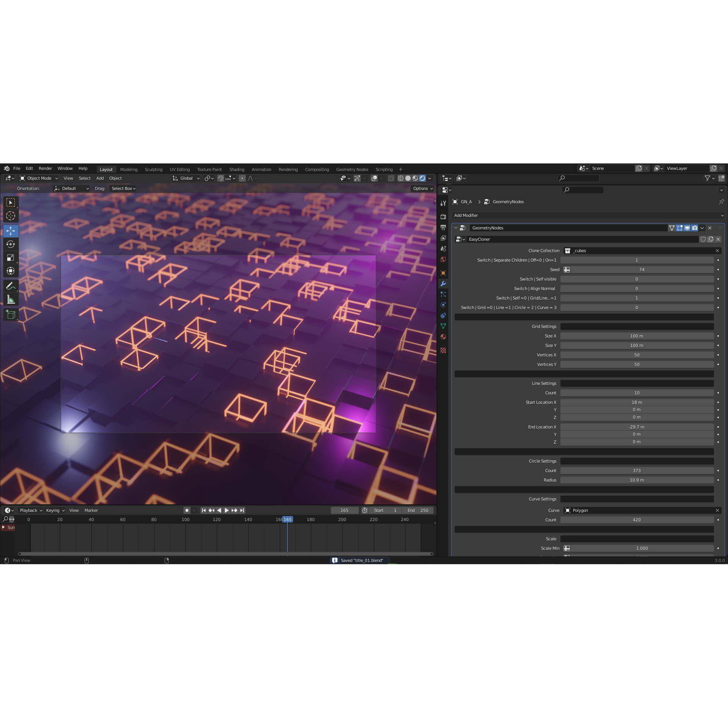Select the Move tool in the toolbar
This screenshot has height=728, width=728.
pyautogui.click(x=11, y=231)
